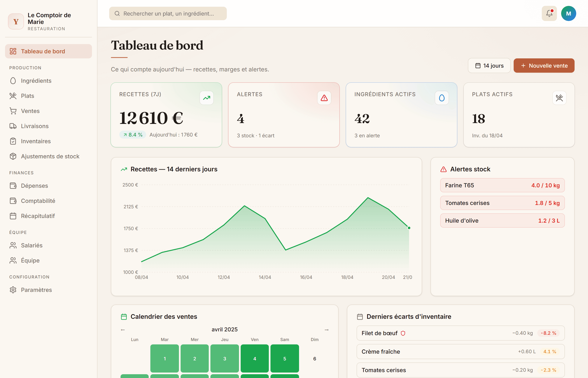Click the Inventaires clipboard icon
Image resolution: width=588 pixels, height=378 pixels.
pyautogui.click(x=13, y=141)
